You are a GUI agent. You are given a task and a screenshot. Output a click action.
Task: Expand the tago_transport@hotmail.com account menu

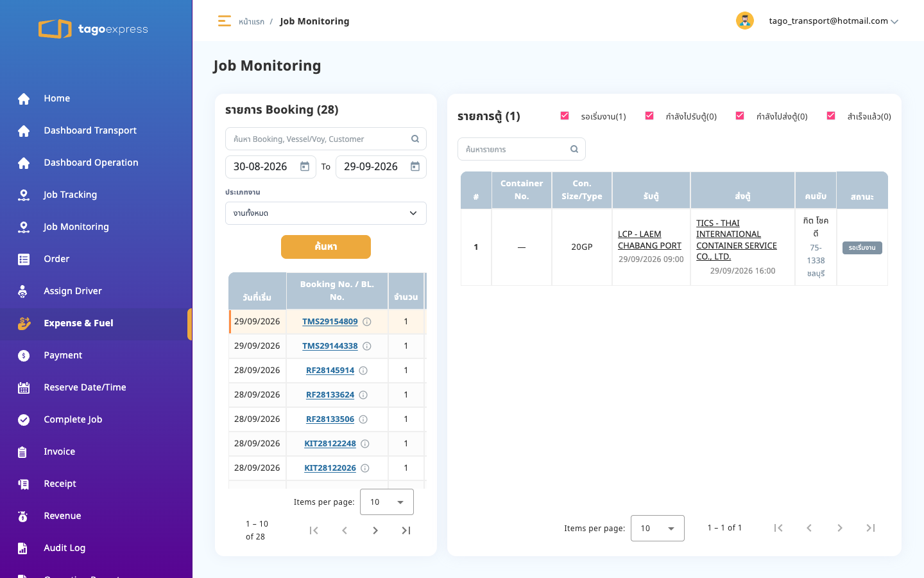tap(834, 21)
